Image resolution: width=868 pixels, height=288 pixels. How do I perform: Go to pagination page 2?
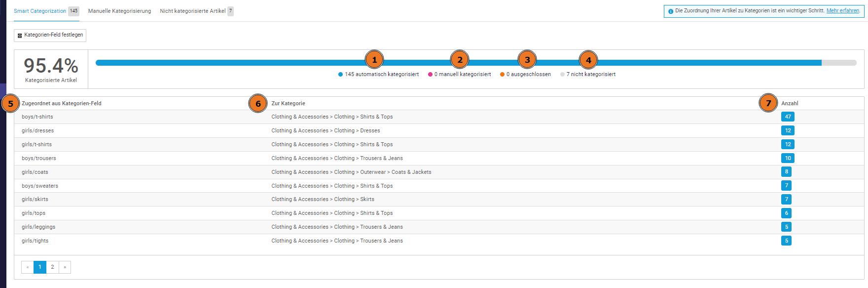pyautogui.click(x=52, y=267)
